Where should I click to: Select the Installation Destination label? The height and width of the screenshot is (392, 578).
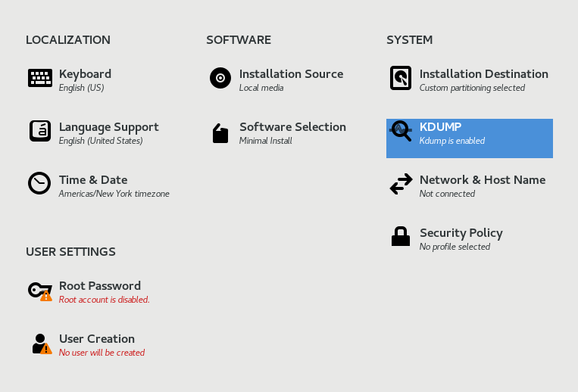483,74
